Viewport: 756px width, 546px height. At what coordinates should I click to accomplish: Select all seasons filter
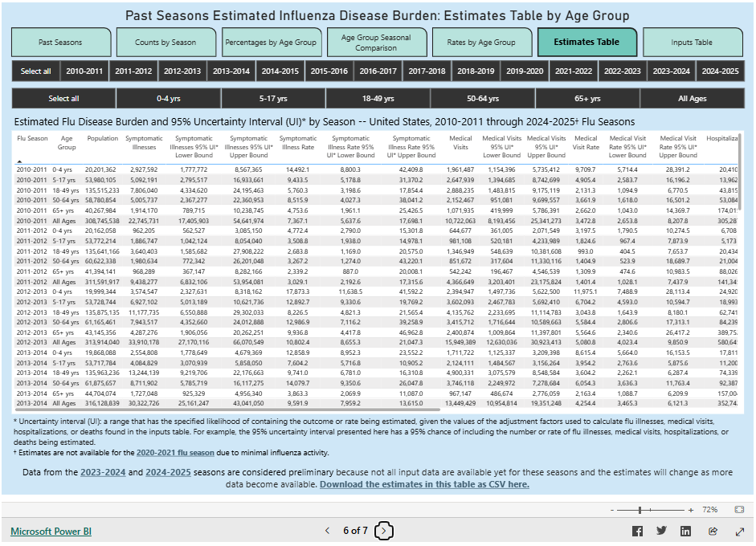pos(35,71)
